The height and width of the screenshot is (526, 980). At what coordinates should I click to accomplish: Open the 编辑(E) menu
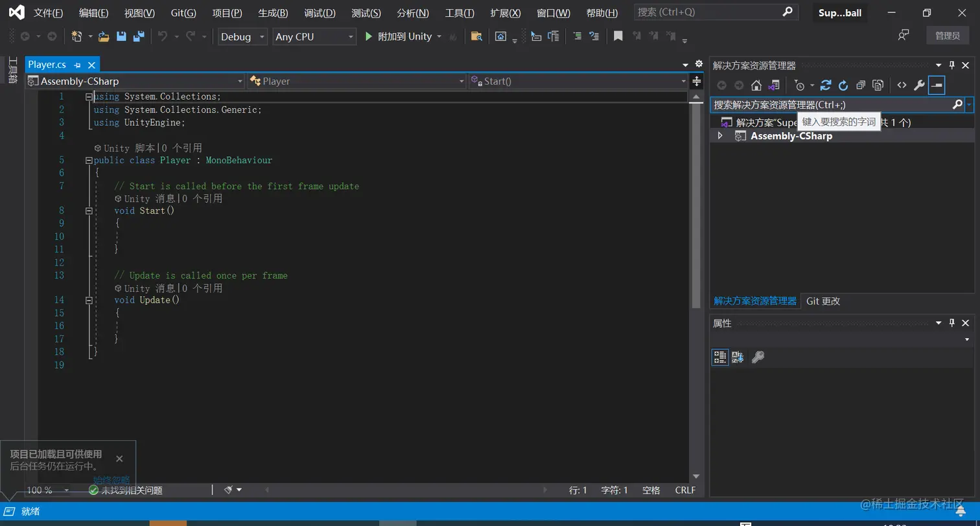93,13
